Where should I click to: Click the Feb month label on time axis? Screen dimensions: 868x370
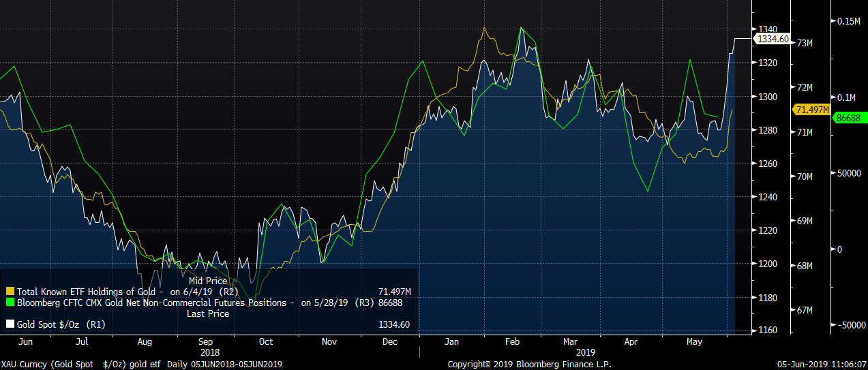[x=512, y=342]
